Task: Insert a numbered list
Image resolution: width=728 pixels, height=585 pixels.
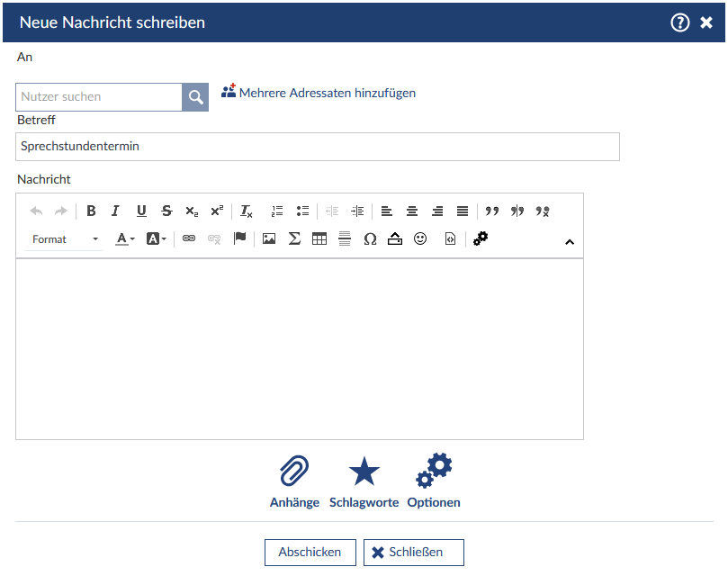Action: pyautogui.click(x=277, y=211)
